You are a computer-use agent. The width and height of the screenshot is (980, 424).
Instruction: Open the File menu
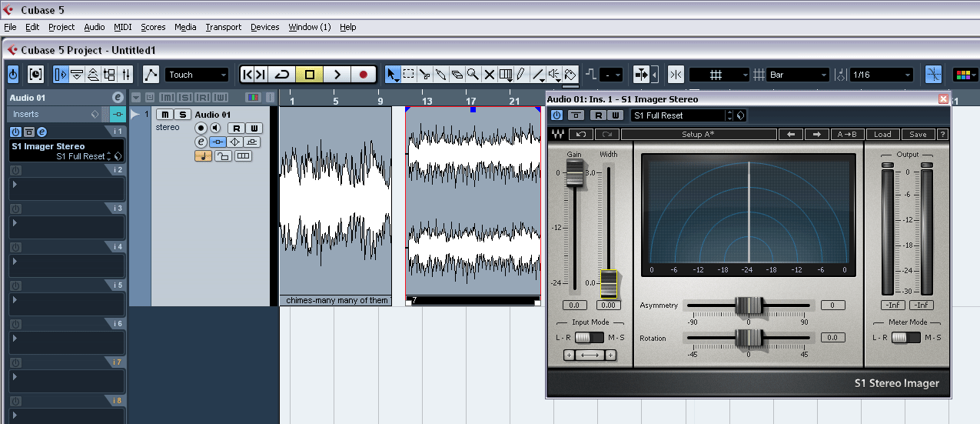pyautogui.click(x=10, y=27)
